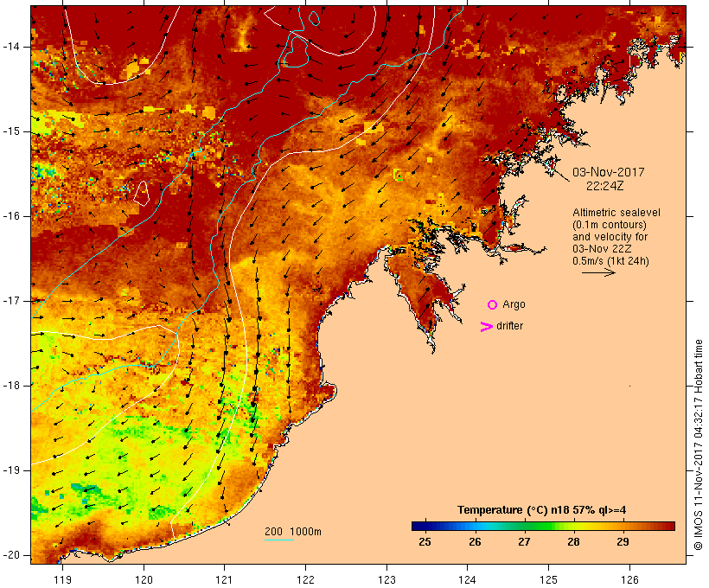
Task: Click the longitude axis label '124'
Action: pyautogui.click(x=468, y=579)
